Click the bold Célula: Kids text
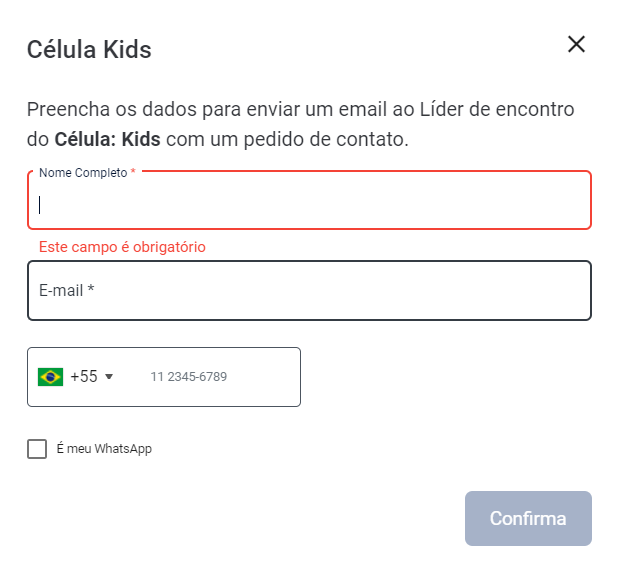Viewport: 617px width, 574px height. (107, 139)
